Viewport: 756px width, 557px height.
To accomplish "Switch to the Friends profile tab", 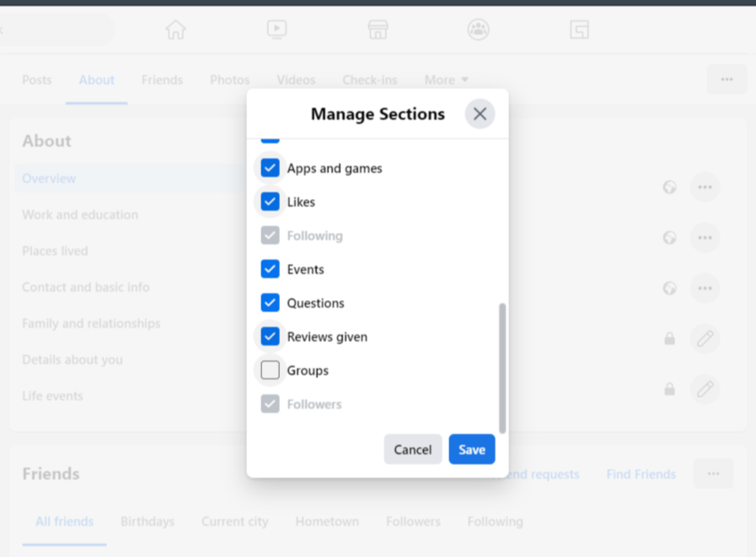I will 162,80.
